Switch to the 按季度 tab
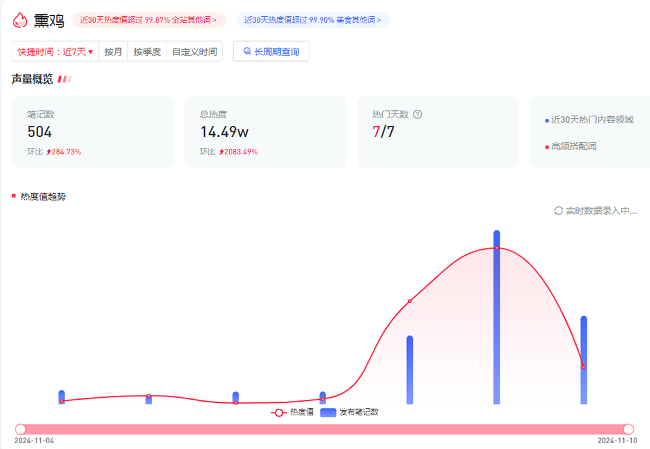Image resolution: width=650 pixels, height=449 pixels. [147, 52]
